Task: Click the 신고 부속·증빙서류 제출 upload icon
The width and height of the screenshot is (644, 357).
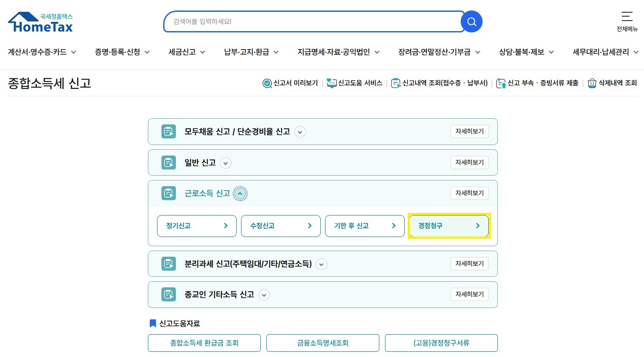Action: click(x=501, y=83)
